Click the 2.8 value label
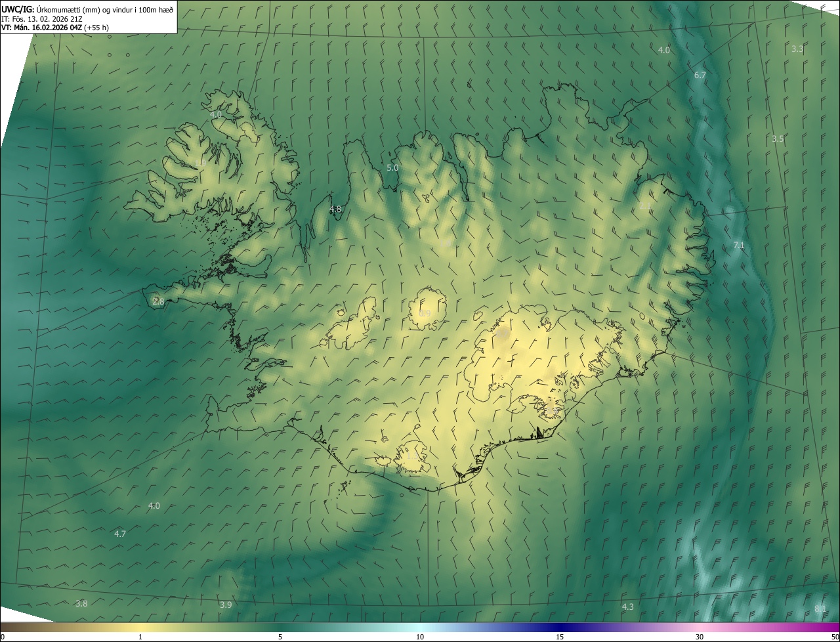The height and width of the screenshot is (642, 840). click(x=158, y=301)
